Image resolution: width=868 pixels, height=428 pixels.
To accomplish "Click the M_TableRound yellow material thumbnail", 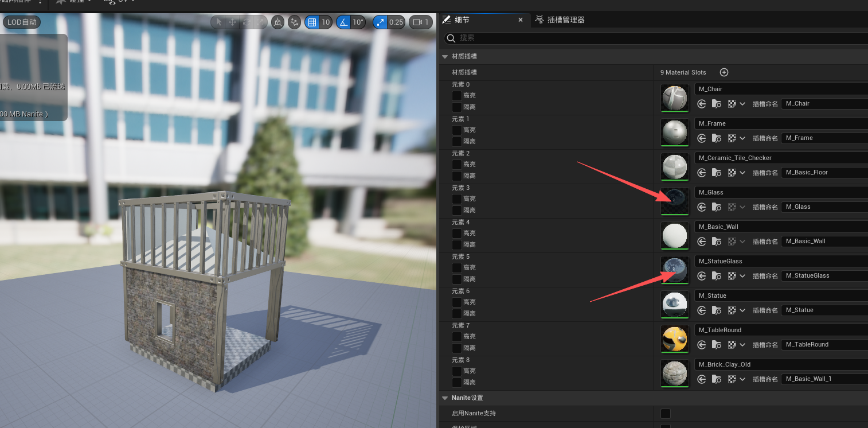I will 675,339.
